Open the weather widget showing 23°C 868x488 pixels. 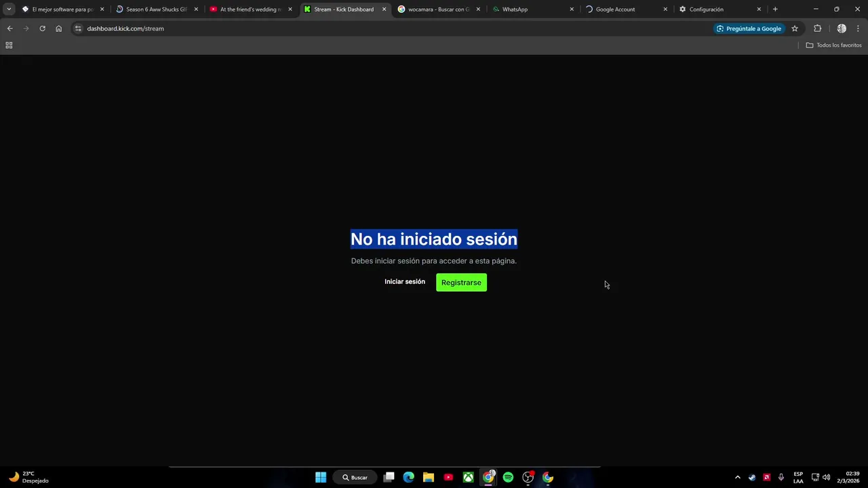tap(28, 477)
